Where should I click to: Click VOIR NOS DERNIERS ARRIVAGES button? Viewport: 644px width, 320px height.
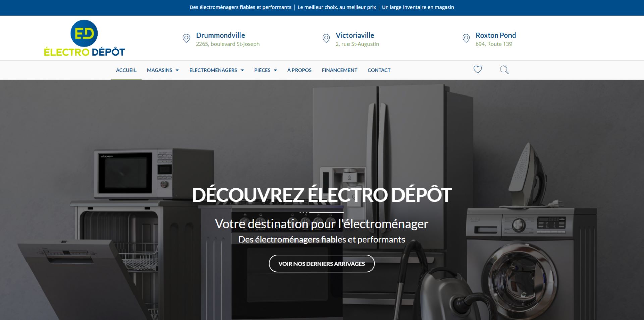(x=321, y=264)
